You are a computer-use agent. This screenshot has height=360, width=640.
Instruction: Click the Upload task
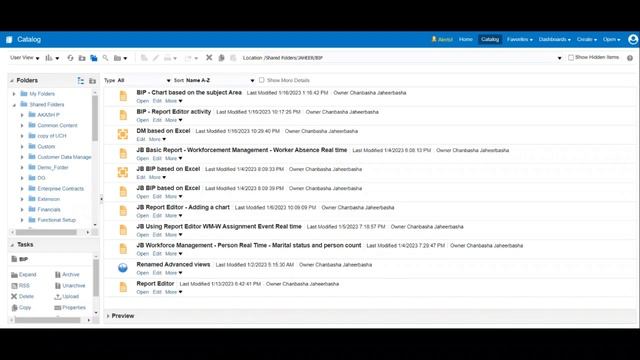tap(67, 296)
